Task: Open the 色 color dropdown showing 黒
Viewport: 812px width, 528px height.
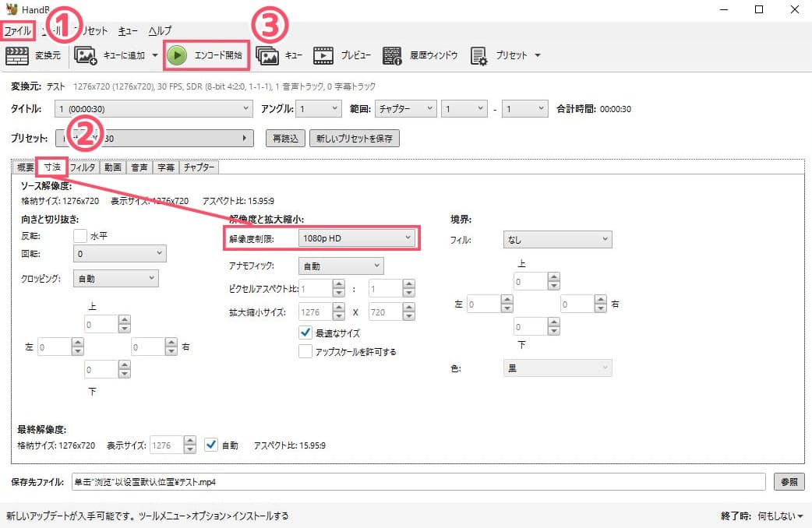Action: 557,368
